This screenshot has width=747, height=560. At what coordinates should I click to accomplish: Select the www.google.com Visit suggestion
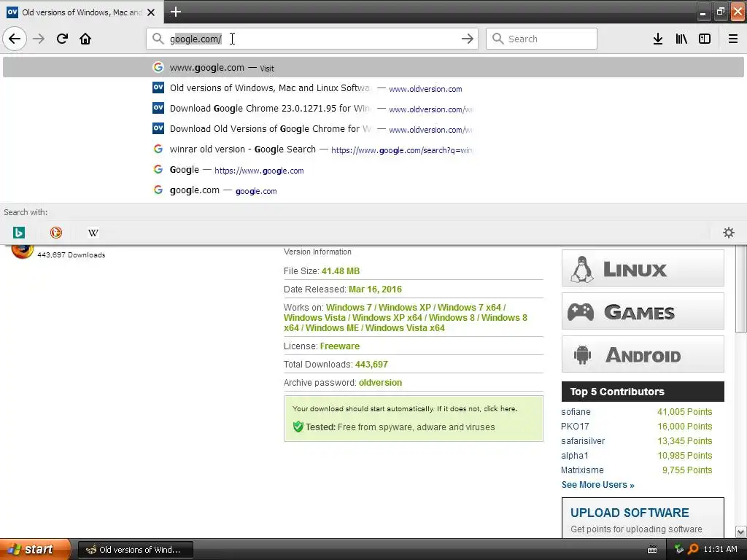pyautogui.click(x=373, y=68)
